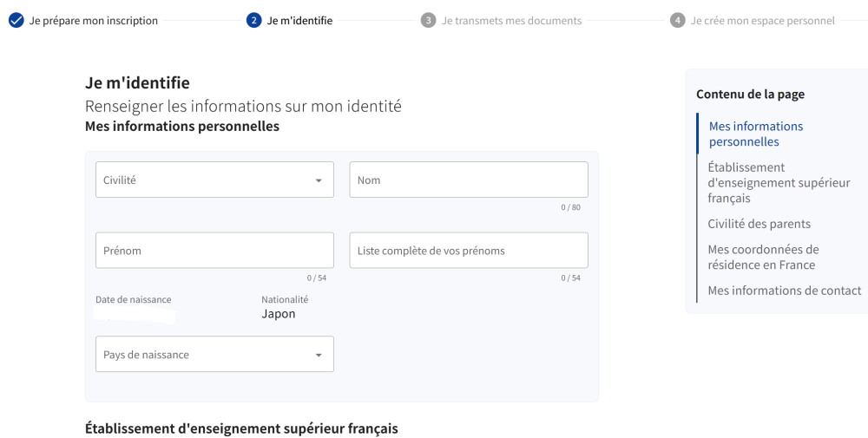Click the checkmark icon of completed step one

[x=16, y=20]
